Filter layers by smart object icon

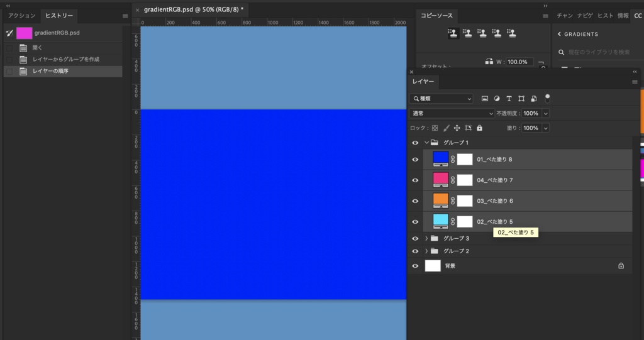pos(533,99)
